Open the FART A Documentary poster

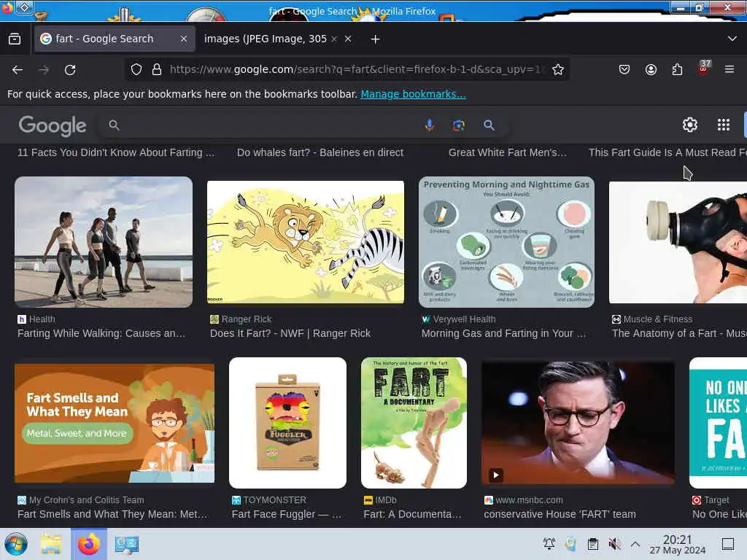414,423
